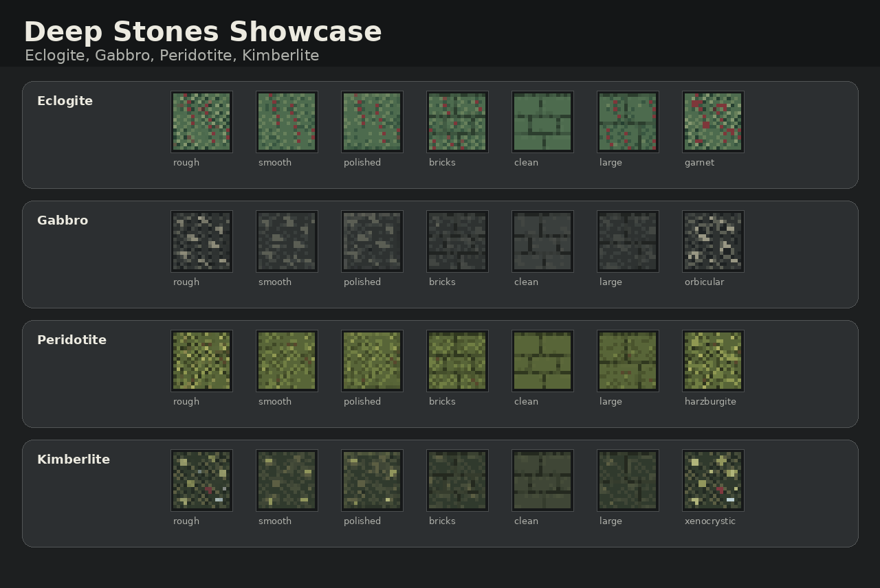Click the 'large' label in Gabbro row
The height and width of the screenshot is (588, 880).
(x=610, y=282)
